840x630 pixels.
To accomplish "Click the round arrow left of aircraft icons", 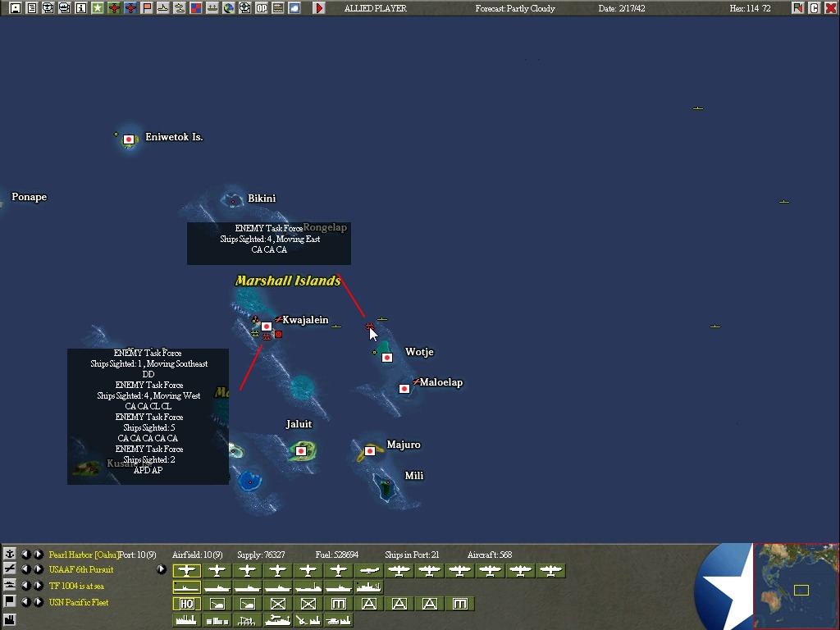I will [162, 569].
